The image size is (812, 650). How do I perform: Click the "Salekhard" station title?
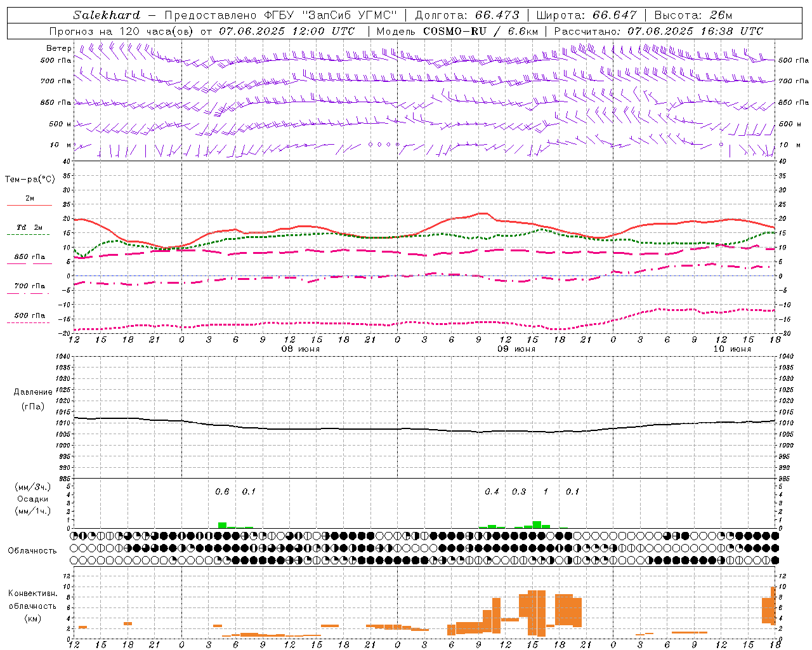107,15
